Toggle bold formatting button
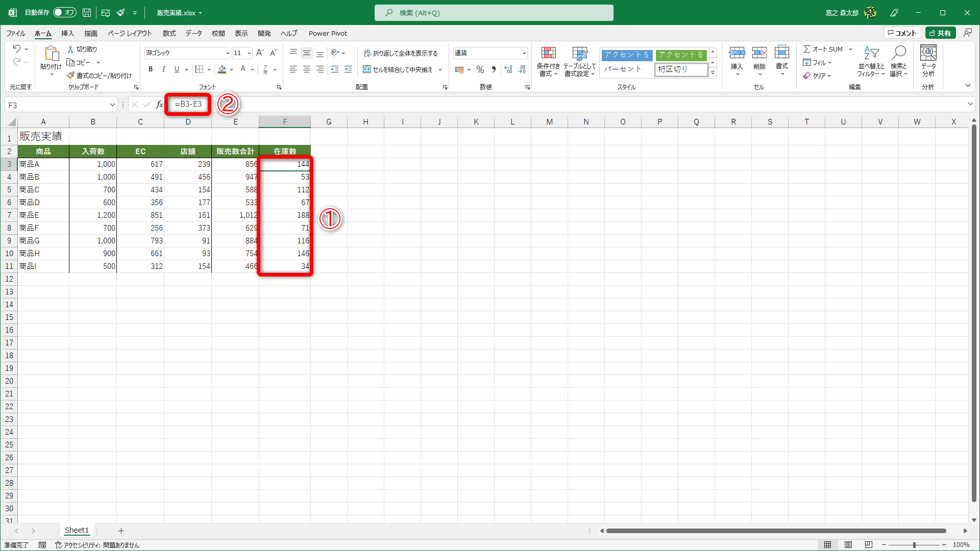This screenshot has width=980, height=551. pyautogui.click(x=151, y=69)
